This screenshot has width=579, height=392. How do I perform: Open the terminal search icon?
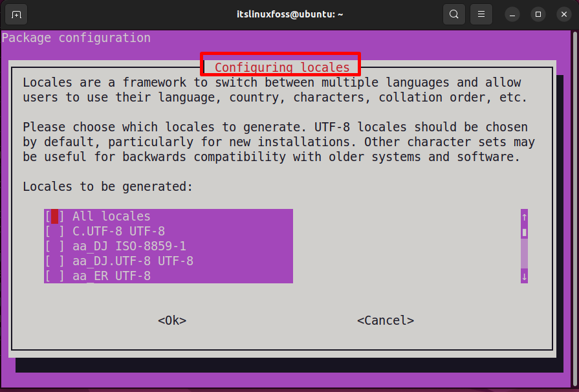coord(454,14)
